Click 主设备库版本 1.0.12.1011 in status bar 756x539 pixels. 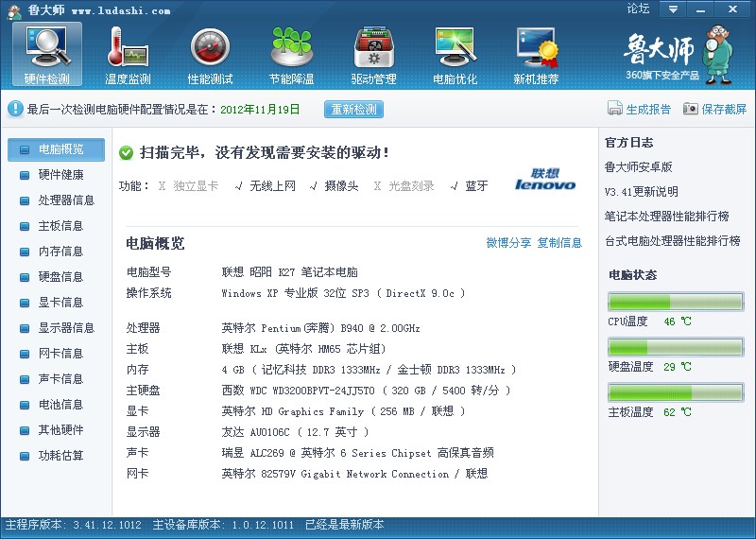click(223, 525)
